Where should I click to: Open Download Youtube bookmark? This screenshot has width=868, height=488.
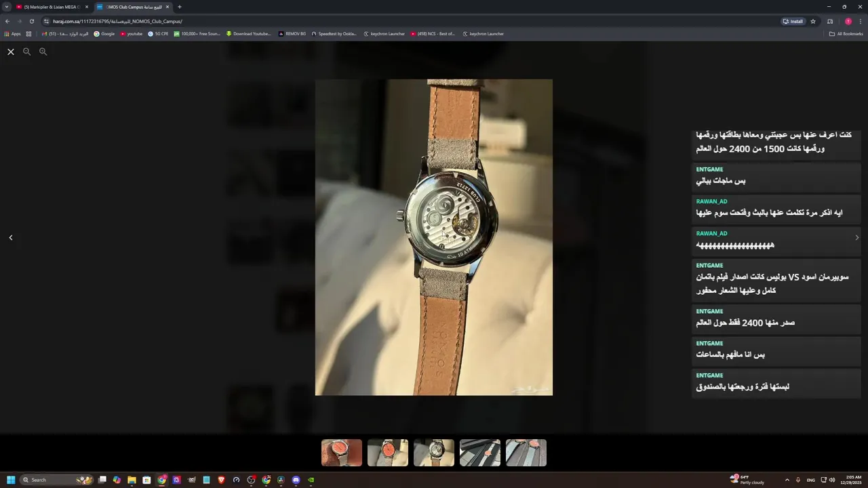248,34
